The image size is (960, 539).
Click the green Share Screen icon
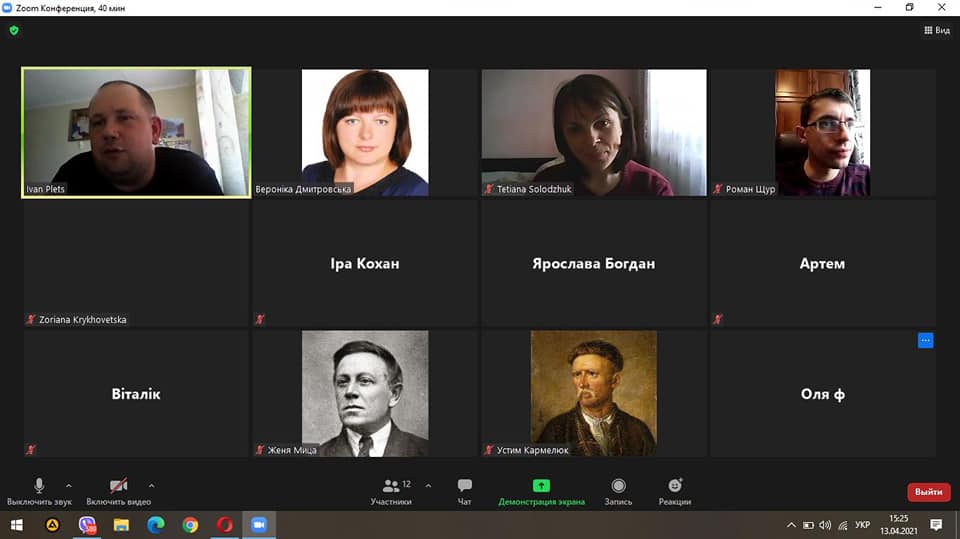tap(541, 486)
